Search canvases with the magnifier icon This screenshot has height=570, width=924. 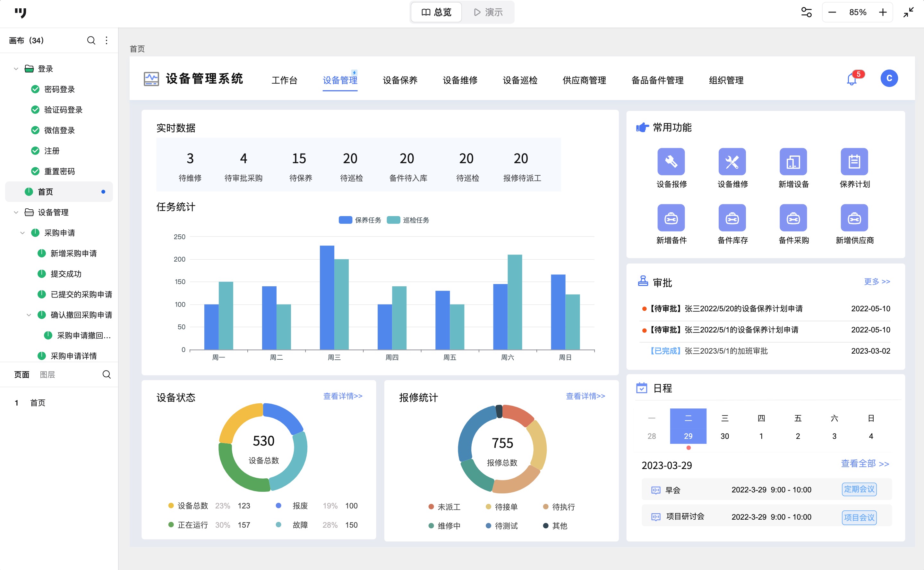pyautogui.click(x=91, y=40)
